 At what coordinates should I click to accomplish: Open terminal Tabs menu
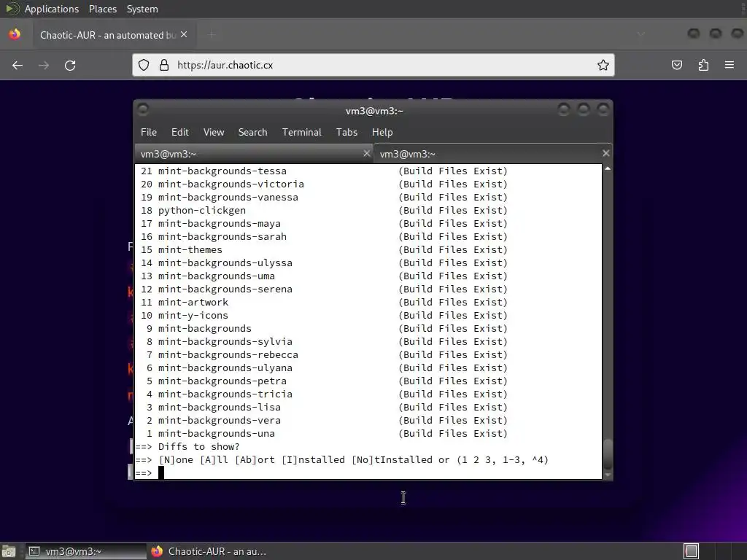coord(347,133)
